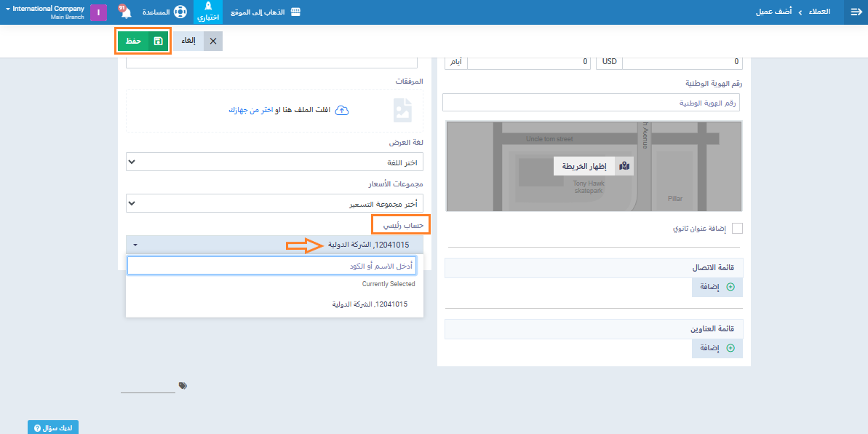Click the cloud upload icon
The width and height of the screenshot is (868, 434).
343,111
